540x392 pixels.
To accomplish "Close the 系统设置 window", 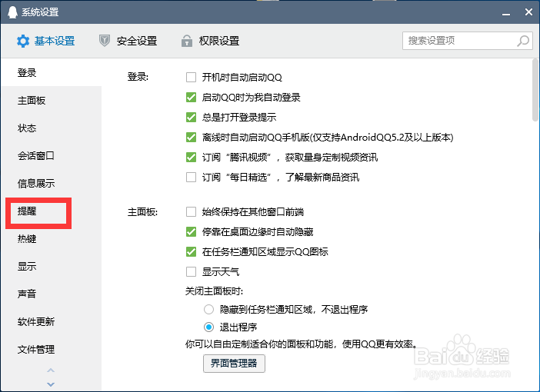I will [528, 12].
